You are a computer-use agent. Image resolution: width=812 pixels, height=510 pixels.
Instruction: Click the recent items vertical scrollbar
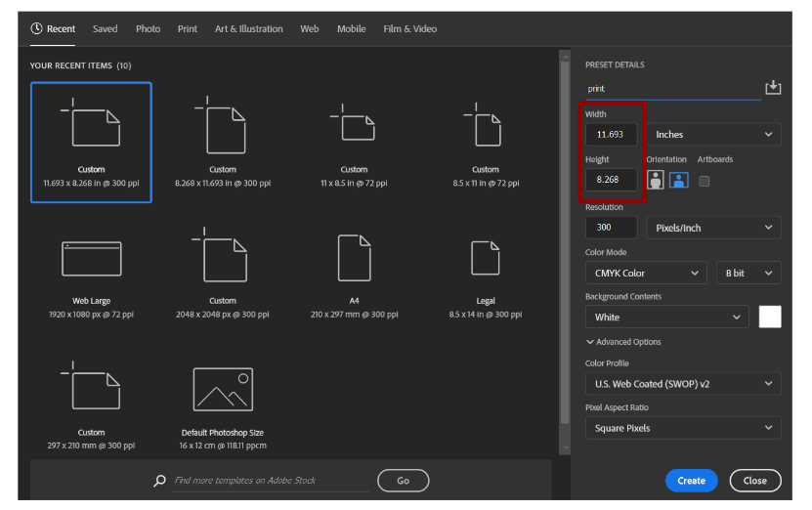565,243
